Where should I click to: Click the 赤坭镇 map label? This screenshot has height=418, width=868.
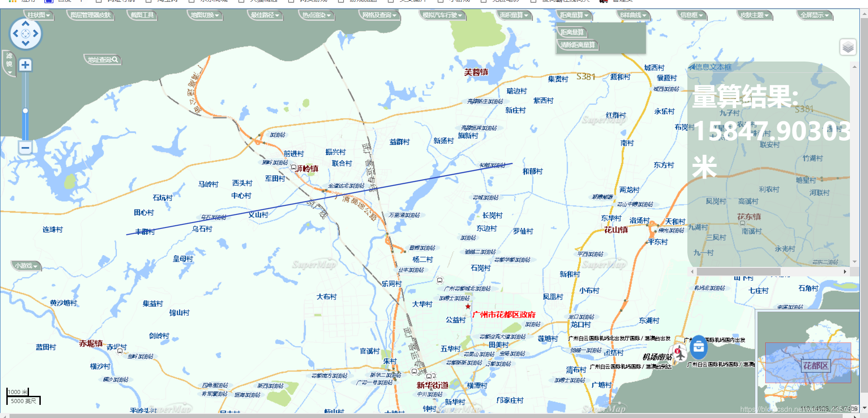91,343
